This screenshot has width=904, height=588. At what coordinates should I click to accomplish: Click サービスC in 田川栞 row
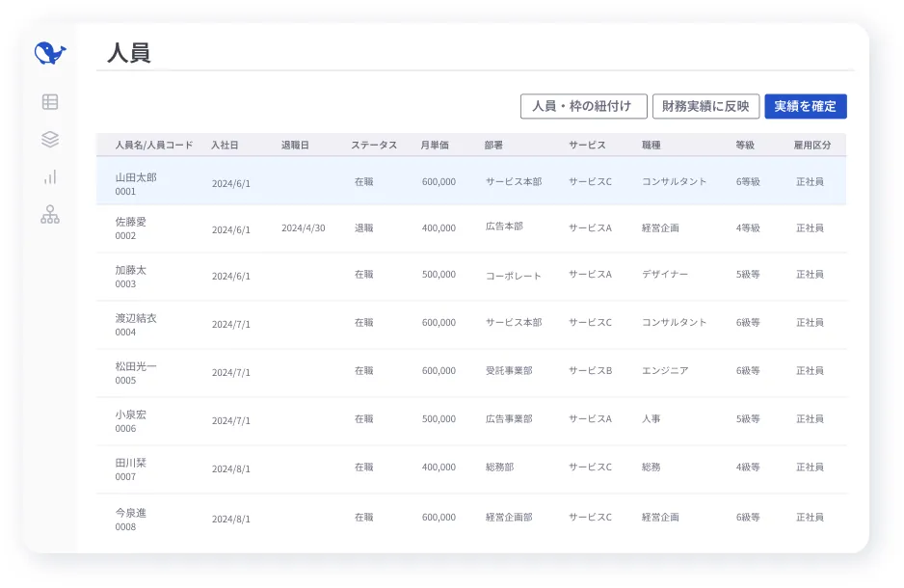click(x=591, y=467)
